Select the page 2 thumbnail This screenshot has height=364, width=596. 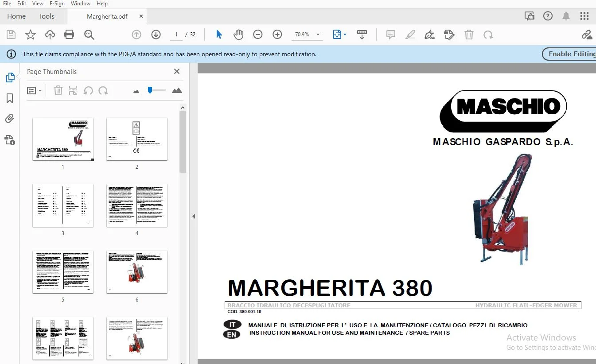point(137,139)
